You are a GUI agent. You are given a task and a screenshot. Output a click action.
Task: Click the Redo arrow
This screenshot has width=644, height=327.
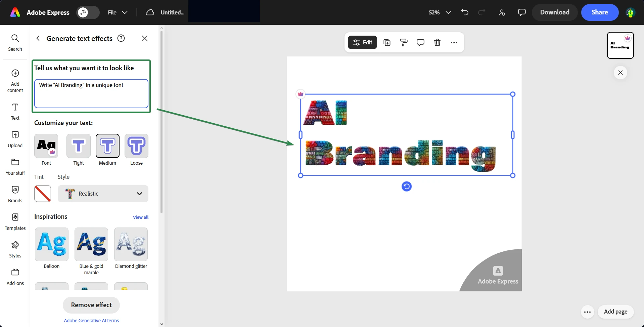point(482,12)
